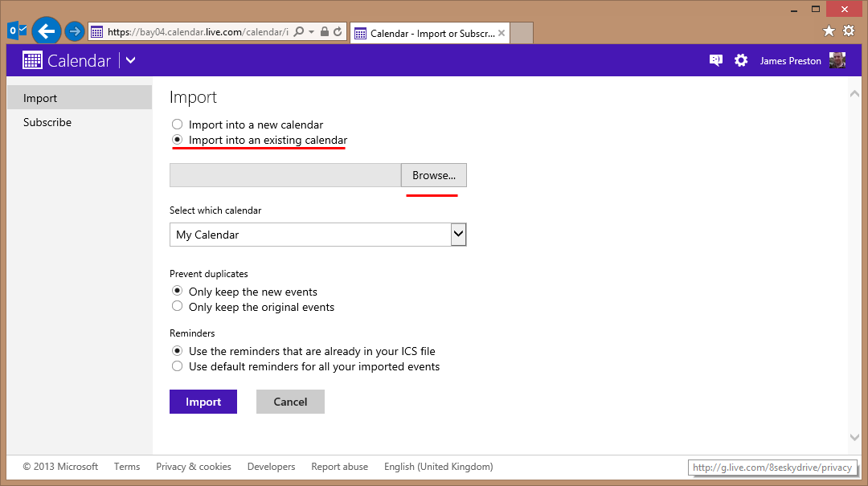Select Use default reminders for imported events
Image resolution: width=868 pixels, height=486 pixels.
(x=177, y=366)
